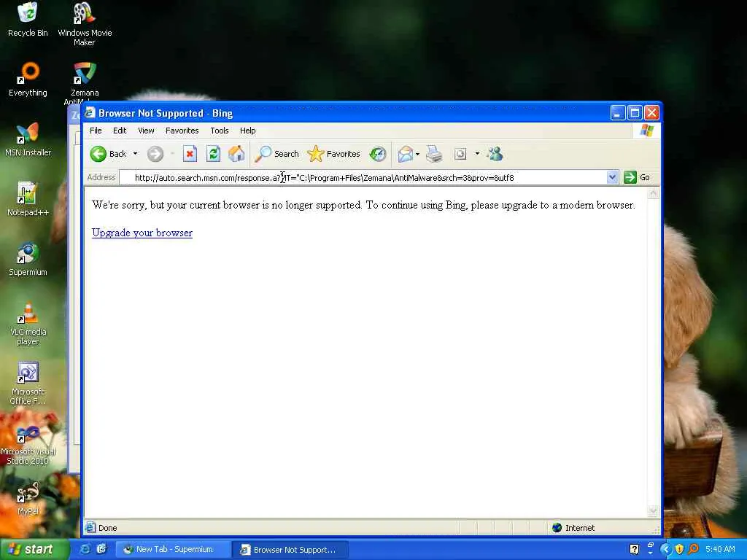Open the Search pane button
This screenshot has height=560, width=747.
click(x=276, y=154)
